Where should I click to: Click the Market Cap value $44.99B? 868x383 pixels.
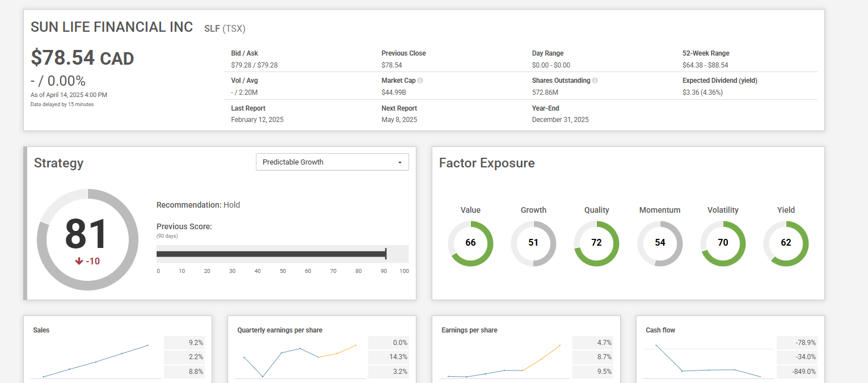[x=394, y=92]
